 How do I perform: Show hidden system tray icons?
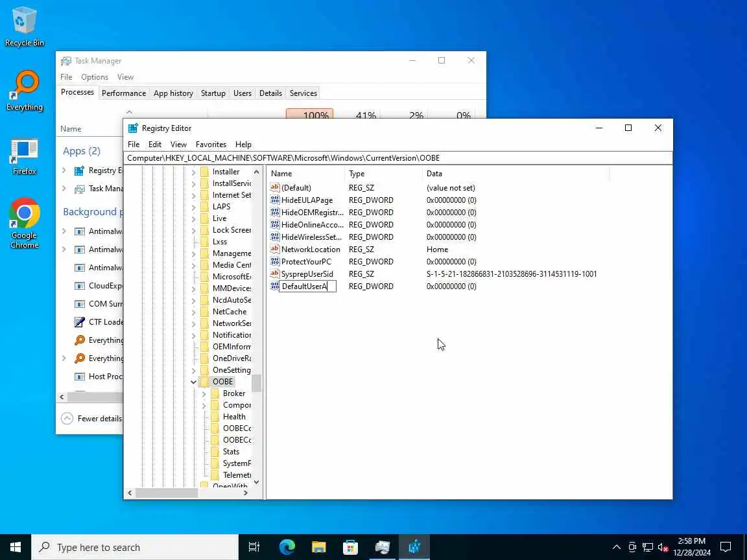point(617,547)
